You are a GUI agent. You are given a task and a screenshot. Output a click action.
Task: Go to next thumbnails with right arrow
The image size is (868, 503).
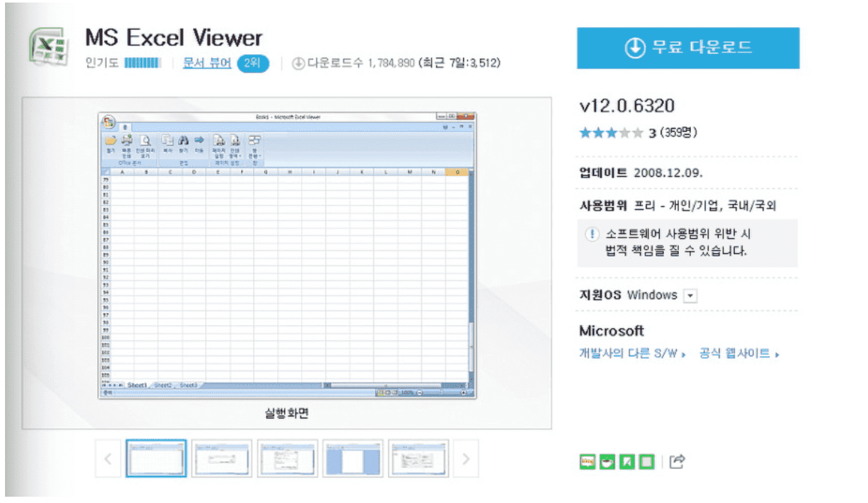tap(466, 458)
